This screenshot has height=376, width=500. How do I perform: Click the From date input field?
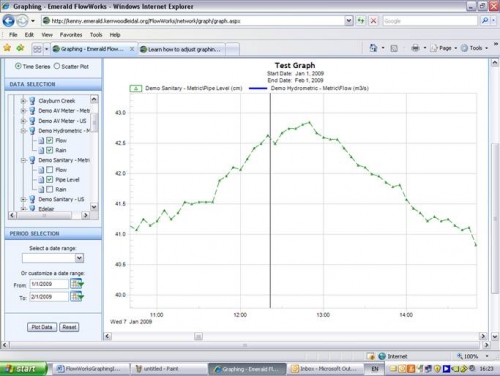pos(49,284)
